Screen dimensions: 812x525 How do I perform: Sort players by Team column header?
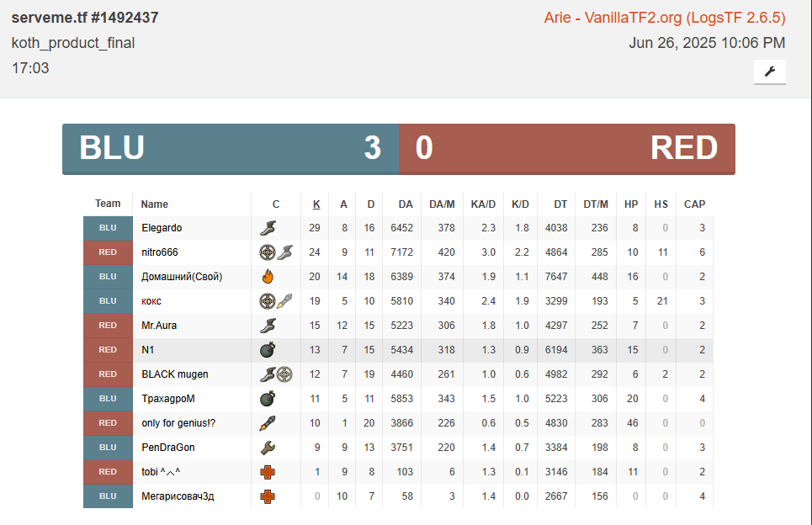[108, 204]
